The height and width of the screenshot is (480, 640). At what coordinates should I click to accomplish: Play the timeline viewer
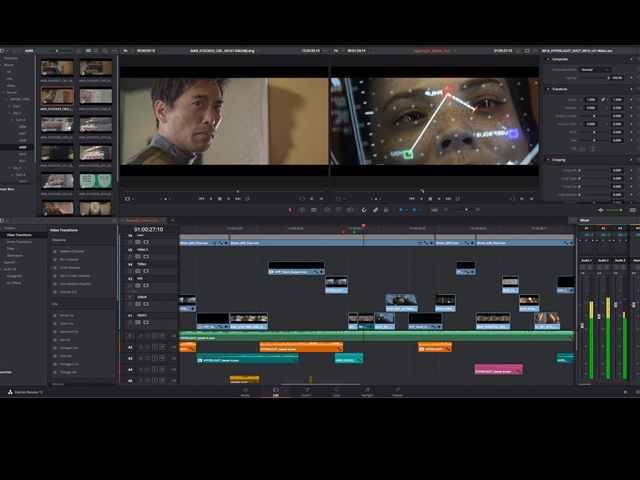439,199
